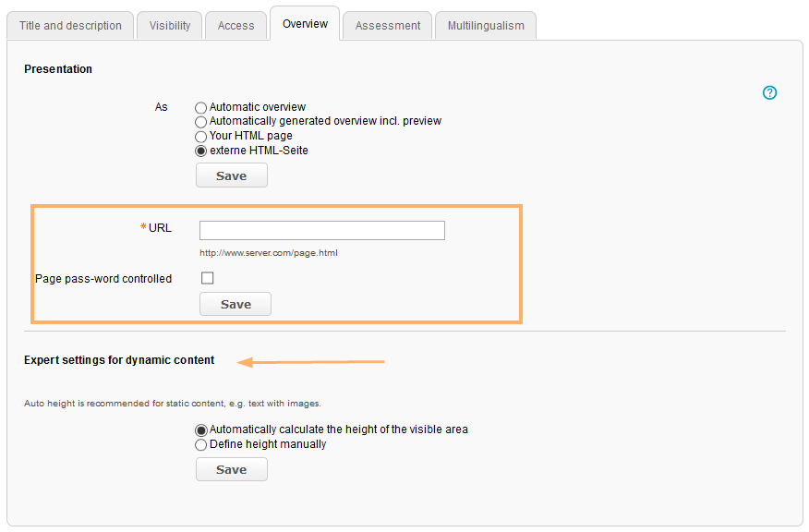Click Save under the presentation options
Image resolution: width=809 pixels, height=532 pixels.
[x=231, y=175]
